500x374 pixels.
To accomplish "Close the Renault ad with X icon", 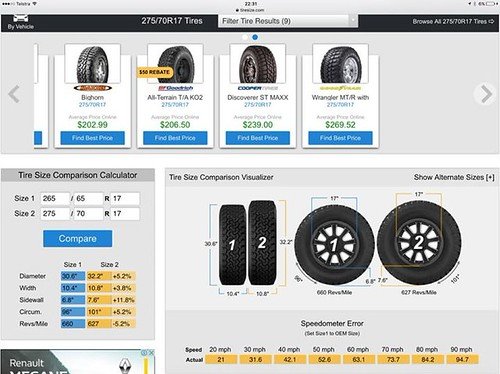I will (x=151, y=353).
